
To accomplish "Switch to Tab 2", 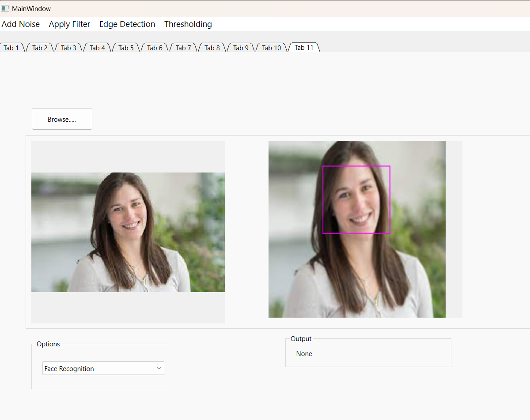I will tap(39, 48).
